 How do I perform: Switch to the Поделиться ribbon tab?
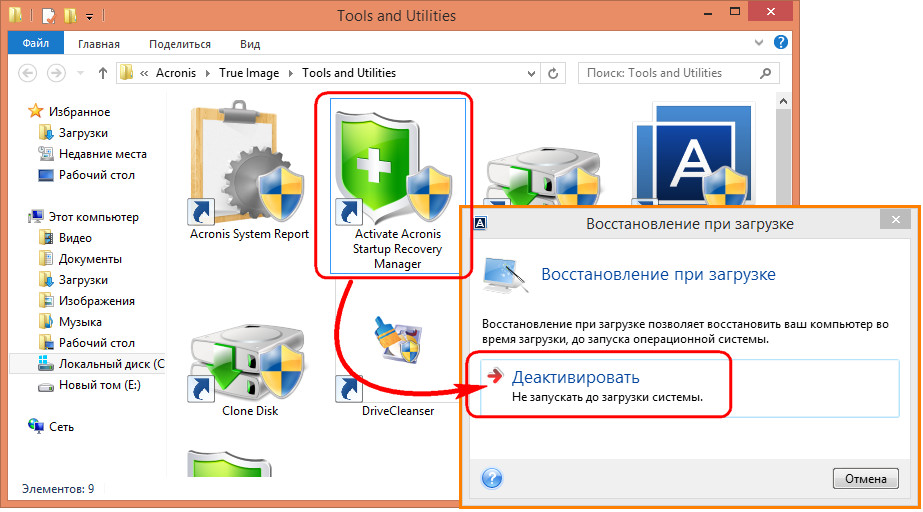pos(180,44)
